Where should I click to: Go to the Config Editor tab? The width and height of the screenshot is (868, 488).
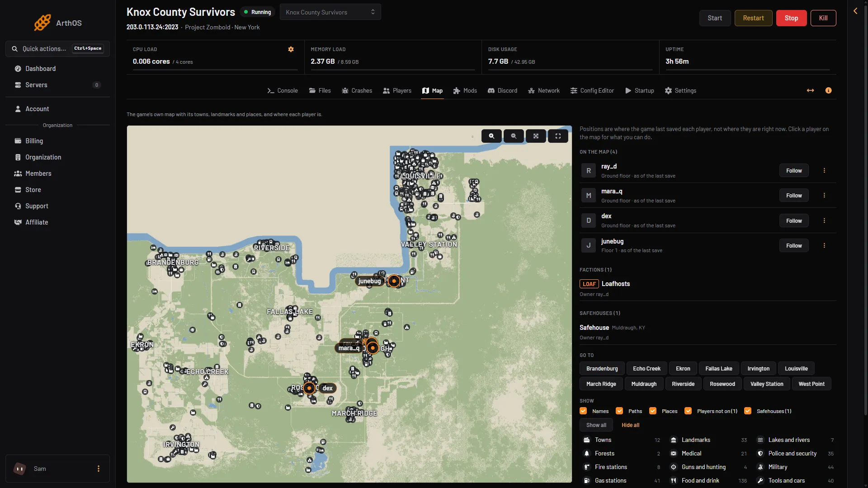592,91
